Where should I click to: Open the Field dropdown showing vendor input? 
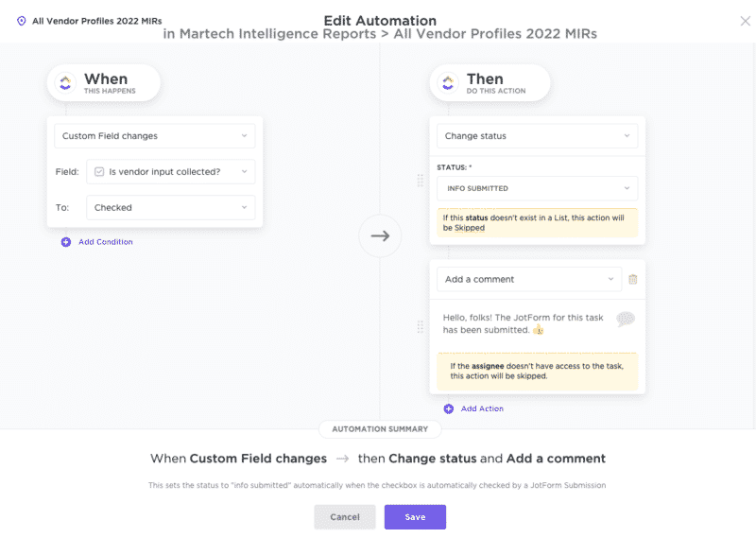(x=170, y=171)
